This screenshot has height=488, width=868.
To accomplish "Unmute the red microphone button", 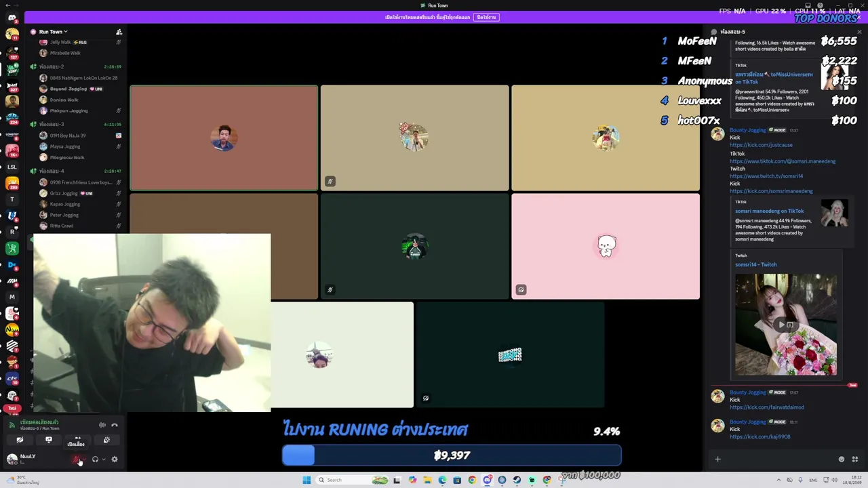I will coord(77,460).
